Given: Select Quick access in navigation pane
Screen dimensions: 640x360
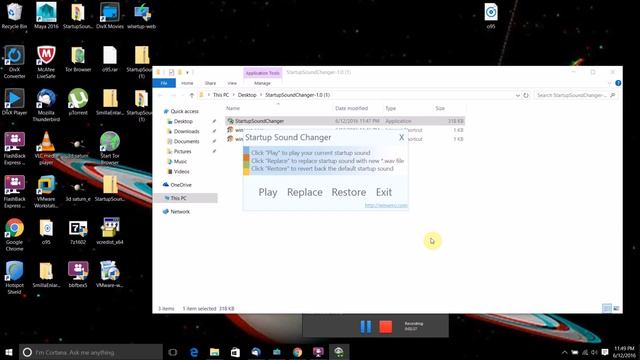Looking at the screenshot, I should pyautogui.click(x=184, y=111).
